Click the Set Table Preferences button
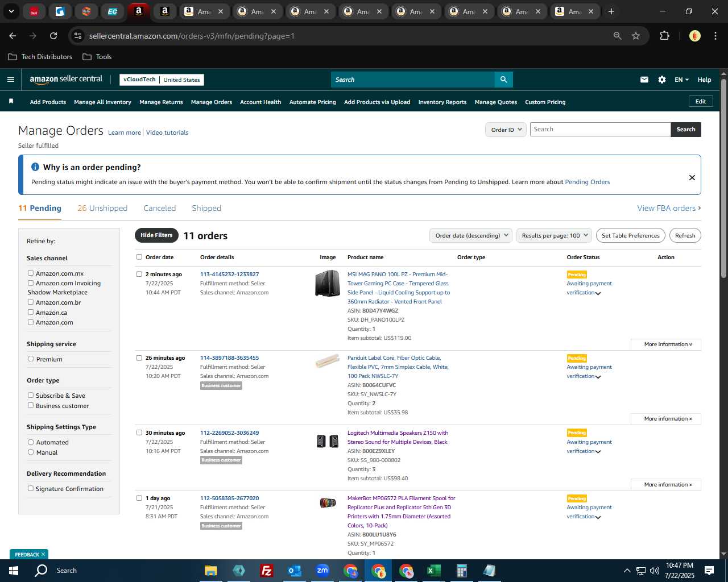The height and width of the screenshot is (582, 728). click(631, 235)
